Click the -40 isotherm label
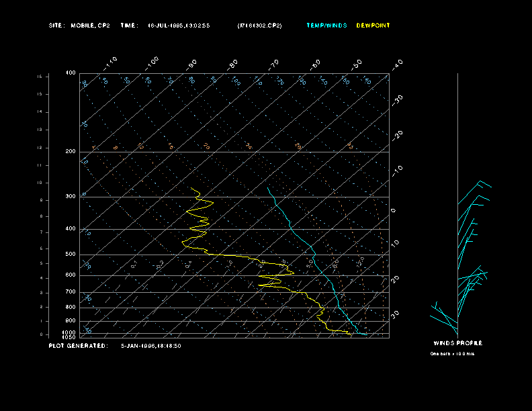The width and height of the screenshot is (532, 411). [x=397, y=64]
